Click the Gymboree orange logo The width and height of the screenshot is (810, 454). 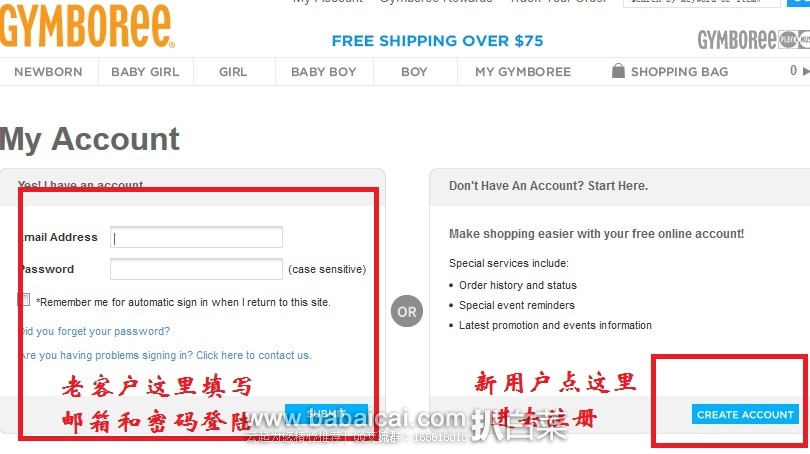pos(87,26)
